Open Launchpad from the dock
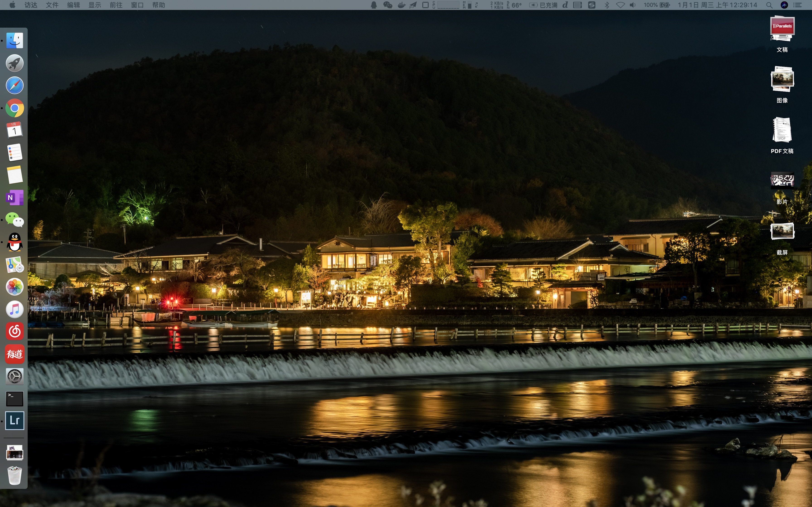The height and width of the screenshot is (507, 812). (x=14, y=63)
